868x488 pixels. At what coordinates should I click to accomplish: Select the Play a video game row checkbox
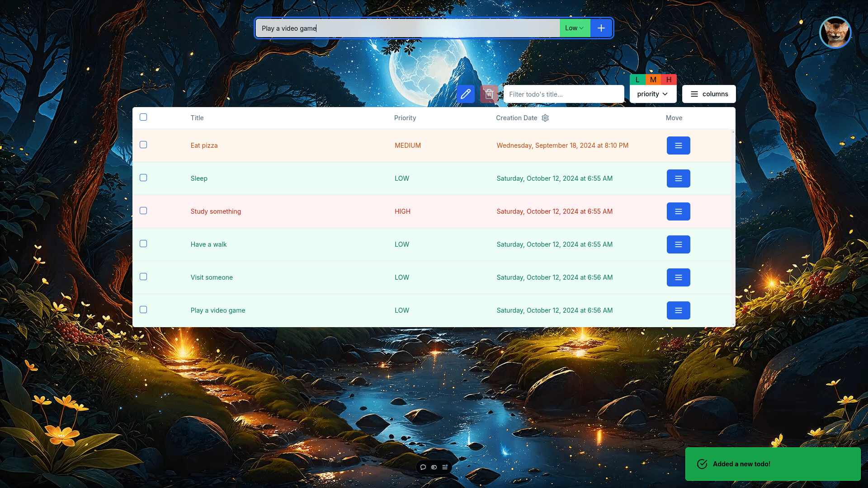pos(143,310)
